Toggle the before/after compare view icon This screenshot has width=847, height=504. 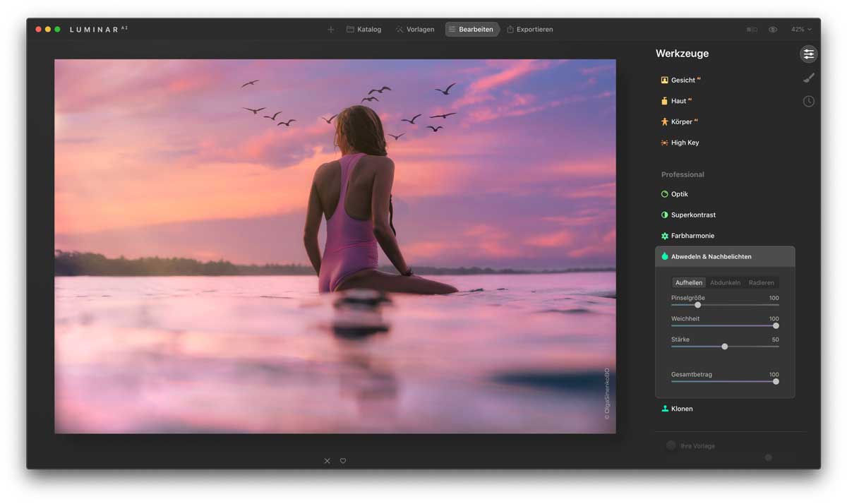(752, 30)
